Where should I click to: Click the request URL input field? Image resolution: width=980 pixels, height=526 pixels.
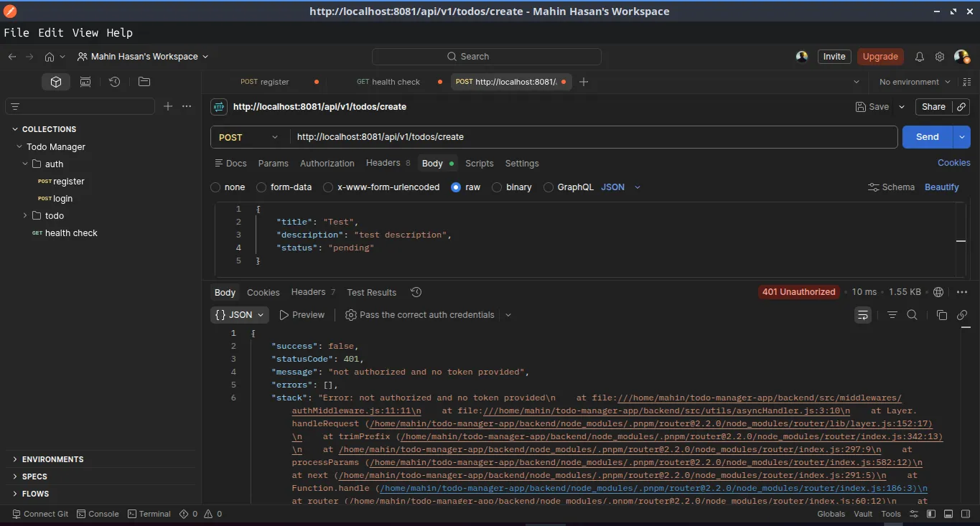pyautogui.click(x=594, y=137)
